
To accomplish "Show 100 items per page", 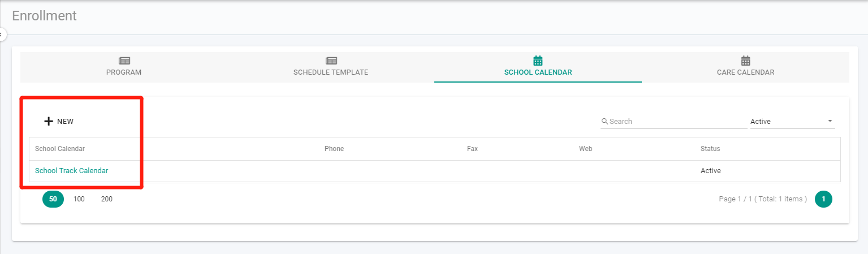I will click(79, 199).
